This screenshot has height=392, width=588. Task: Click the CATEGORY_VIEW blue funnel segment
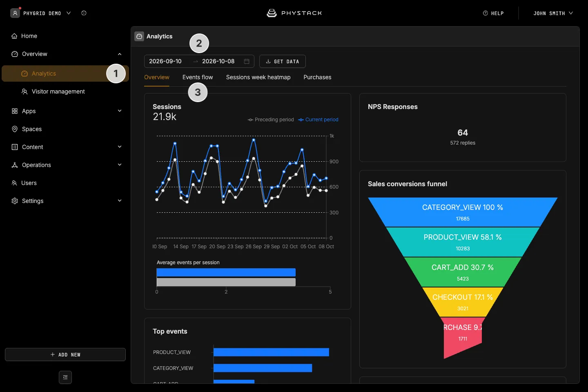click(463, 212)
